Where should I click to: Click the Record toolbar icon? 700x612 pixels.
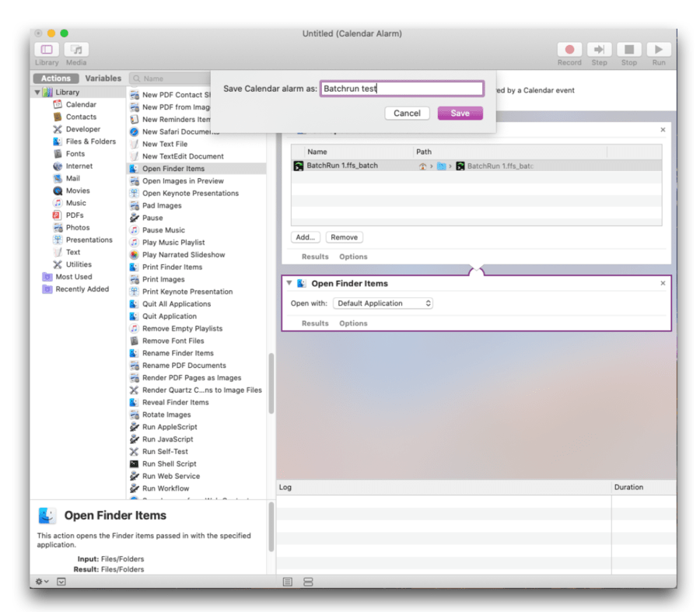tap(569, 48)
